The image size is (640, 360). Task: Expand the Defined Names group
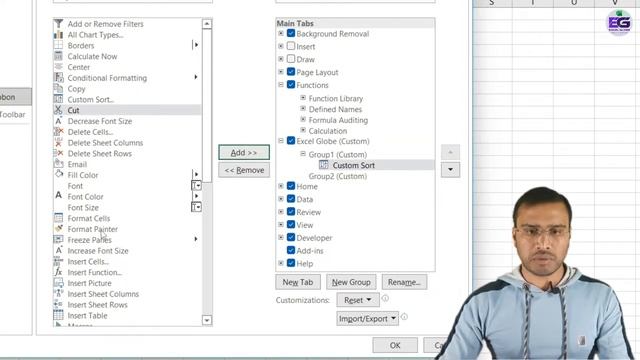tap(303, 109)
